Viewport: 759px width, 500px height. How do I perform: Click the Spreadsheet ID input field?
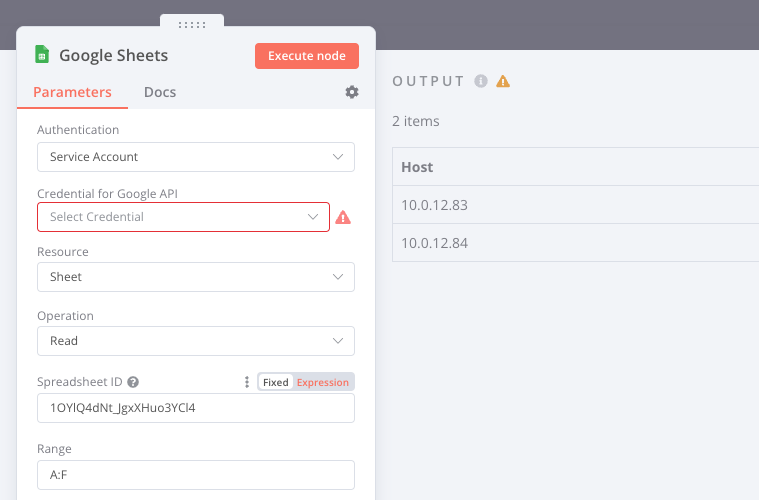[196, 408]
